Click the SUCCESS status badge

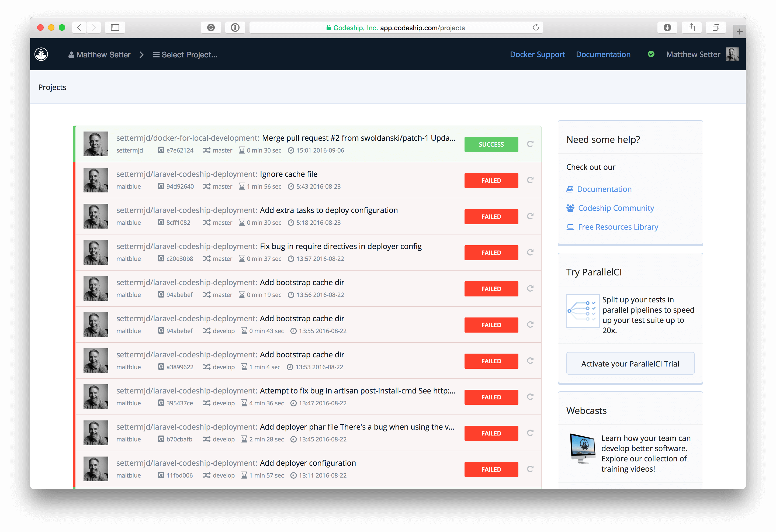click(491, 144)
